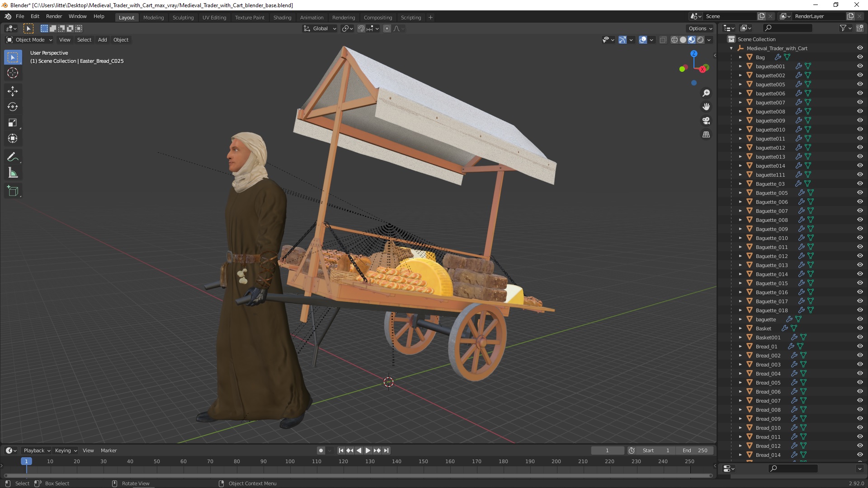The height and width of the screenshot is (488, 868).
Task: Jump to the timeline start frame
Action: click(341, 450)
